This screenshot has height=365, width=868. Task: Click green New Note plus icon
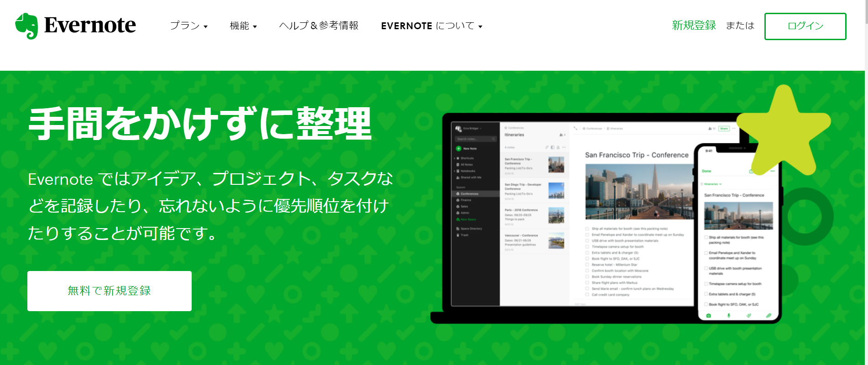tap(459, 148)
